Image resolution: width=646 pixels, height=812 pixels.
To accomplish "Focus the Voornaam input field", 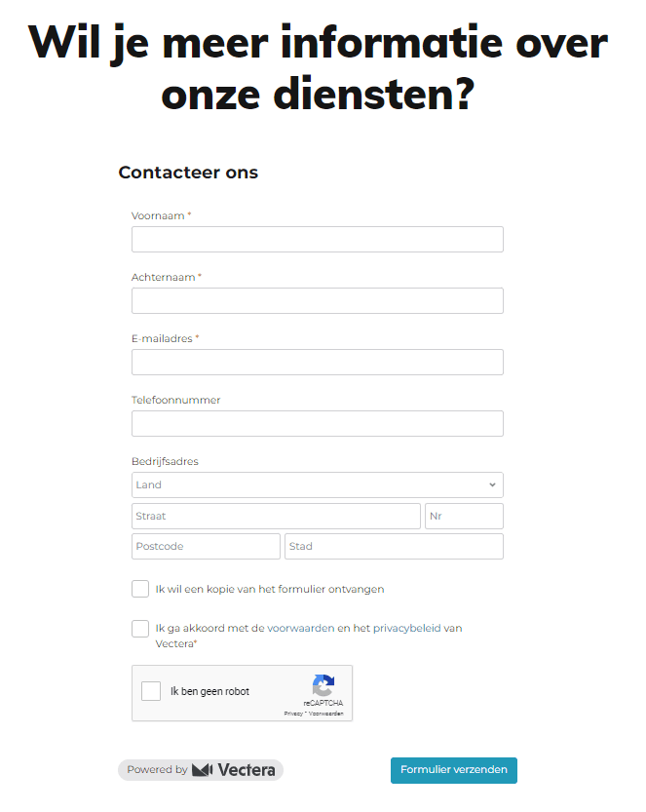I will [x=317, y=240].
